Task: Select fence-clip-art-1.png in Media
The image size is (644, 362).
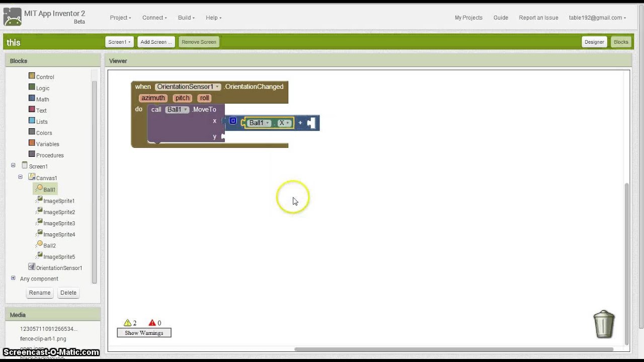Action: click(x=43, y=339)
